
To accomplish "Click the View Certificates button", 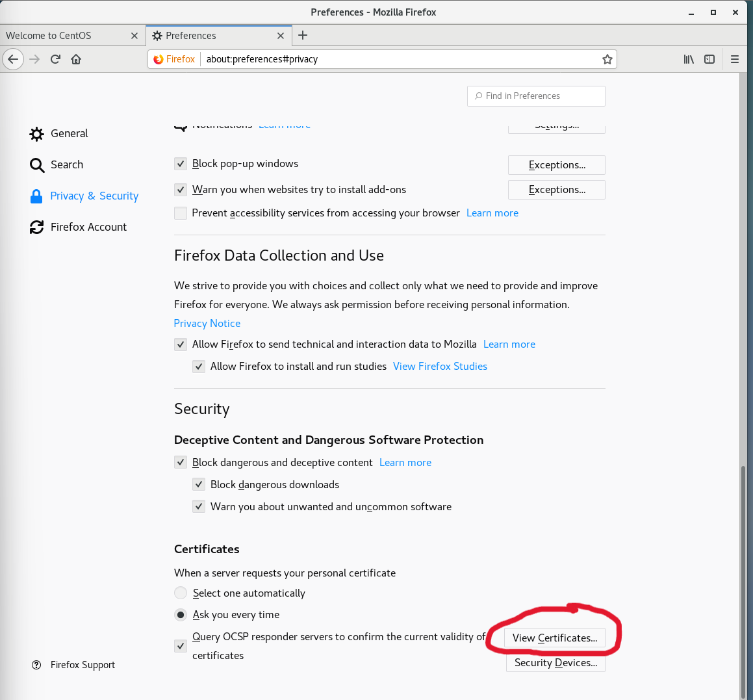I will [555, 638].
